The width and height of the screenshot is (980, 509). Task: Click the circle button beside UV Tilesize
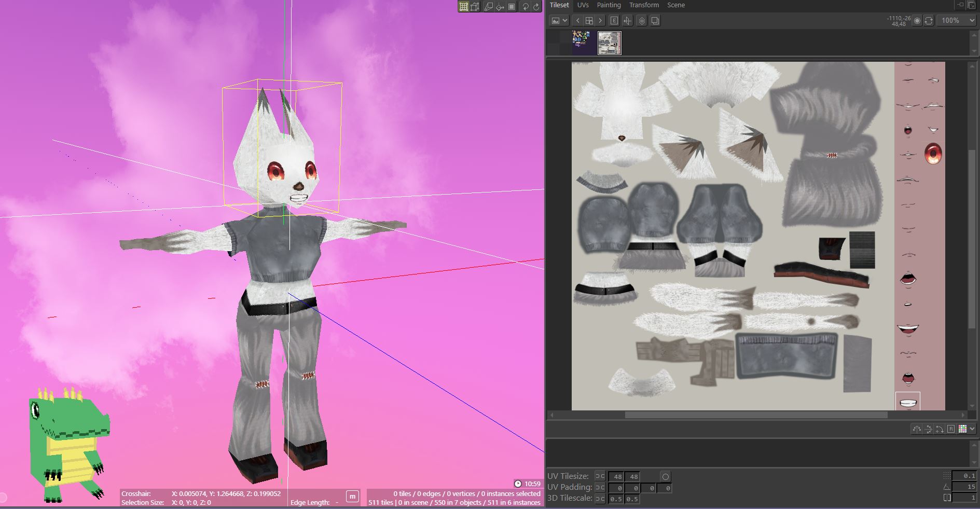tap(666, 476)
